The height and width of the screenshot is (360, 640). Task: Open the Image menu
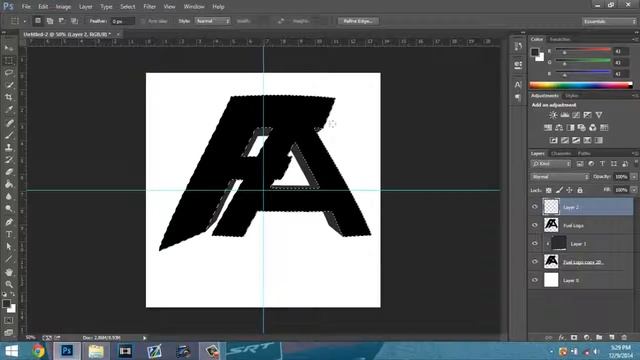(63, 7)
